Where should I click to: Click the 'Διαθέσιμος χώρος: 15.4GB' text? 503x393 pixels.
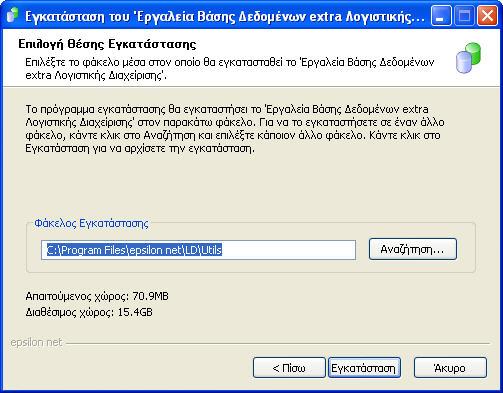(x=89, y=312)
